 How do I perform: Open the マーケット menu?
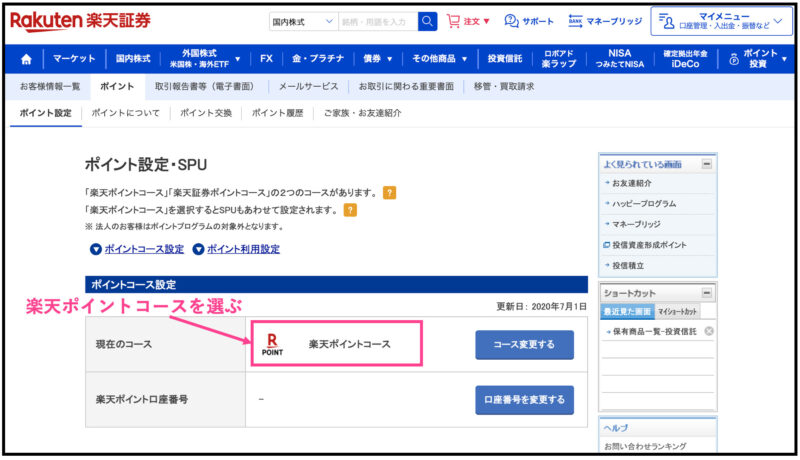click(x=74, y=59)
